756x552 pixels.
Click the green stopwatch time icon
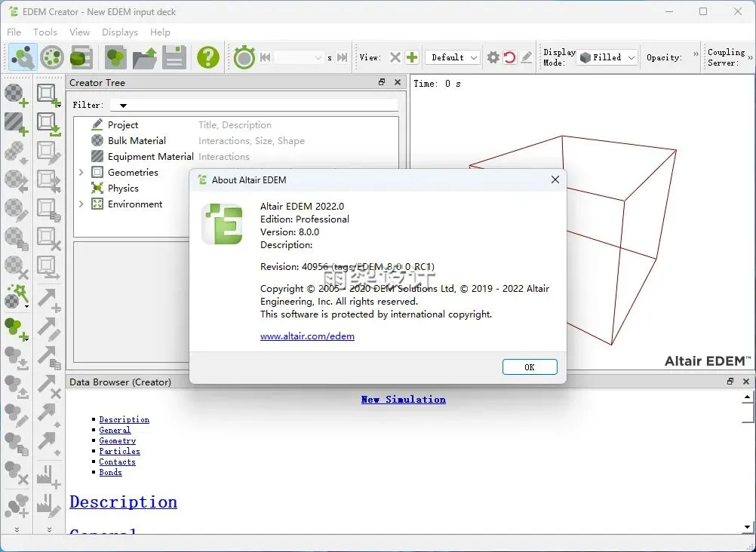pyautogui.click(x=244, y=57)
